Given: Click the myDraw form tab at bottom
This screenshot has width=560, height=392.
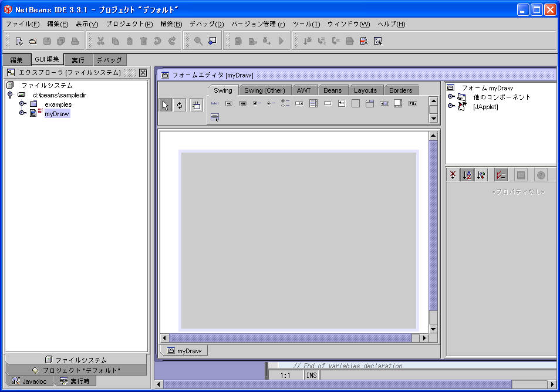Looking at the screenshot, I should point(184,350).
